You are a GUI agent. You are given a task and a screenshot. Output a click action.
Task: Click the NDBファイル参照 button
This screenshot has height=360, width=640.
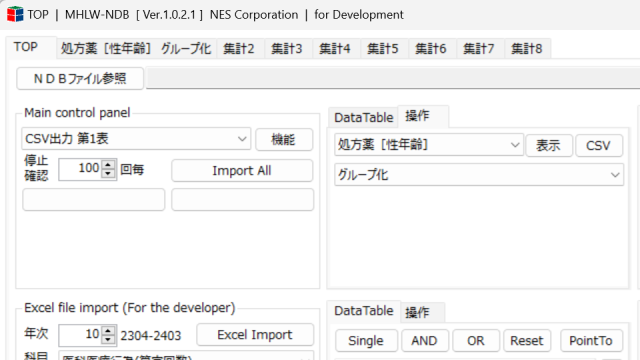pyautogui.click(x=80, y=78)
